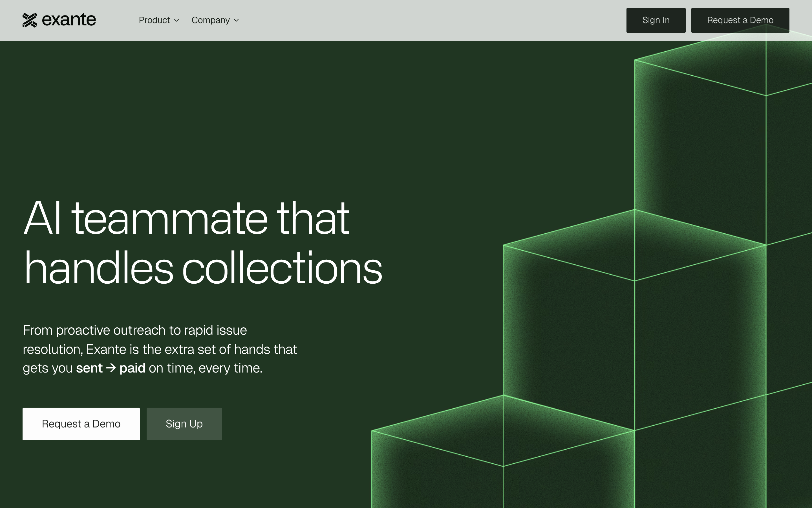Expand the Product dropdown chevron
812x508 pixels.
tap(176, 21)
